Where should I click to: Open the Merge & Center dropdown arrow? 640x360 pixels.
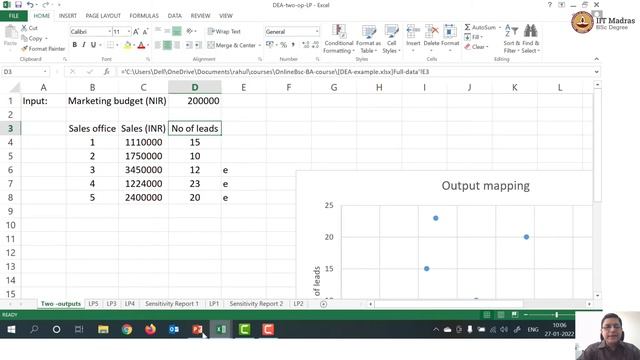[260, 45]
